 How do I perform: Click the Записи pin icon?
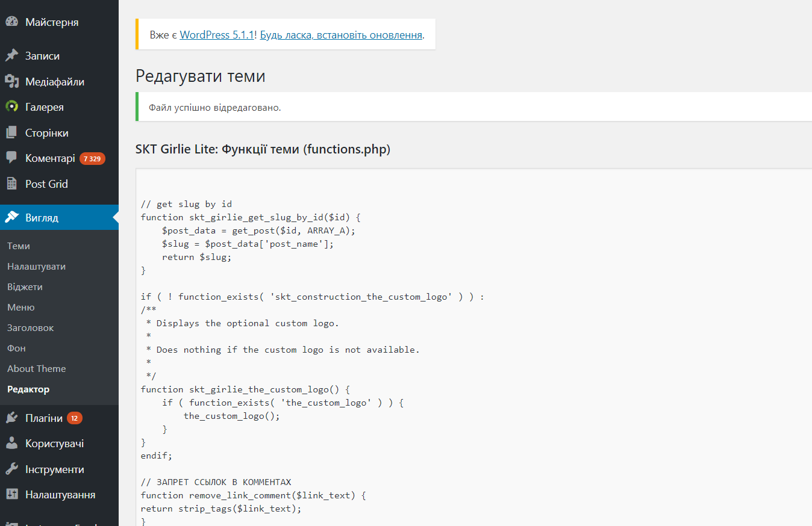(12, 56)
